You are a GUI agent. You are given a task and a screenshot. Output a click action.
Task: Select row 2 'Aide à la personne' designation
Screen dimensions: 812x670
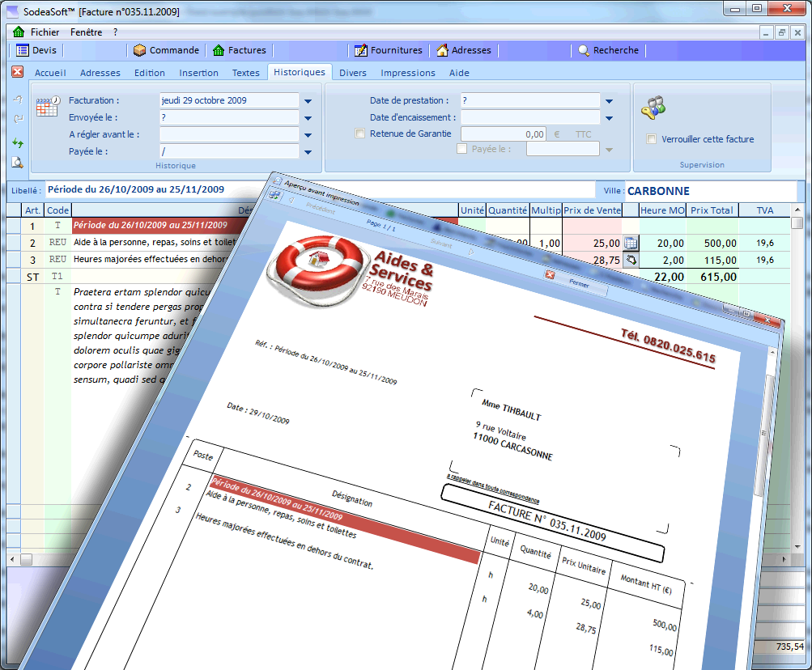pos(155,242)
